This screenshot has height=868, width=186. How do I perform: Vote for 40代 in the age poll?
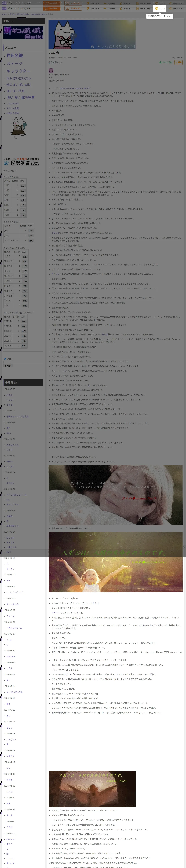(22, 200)
